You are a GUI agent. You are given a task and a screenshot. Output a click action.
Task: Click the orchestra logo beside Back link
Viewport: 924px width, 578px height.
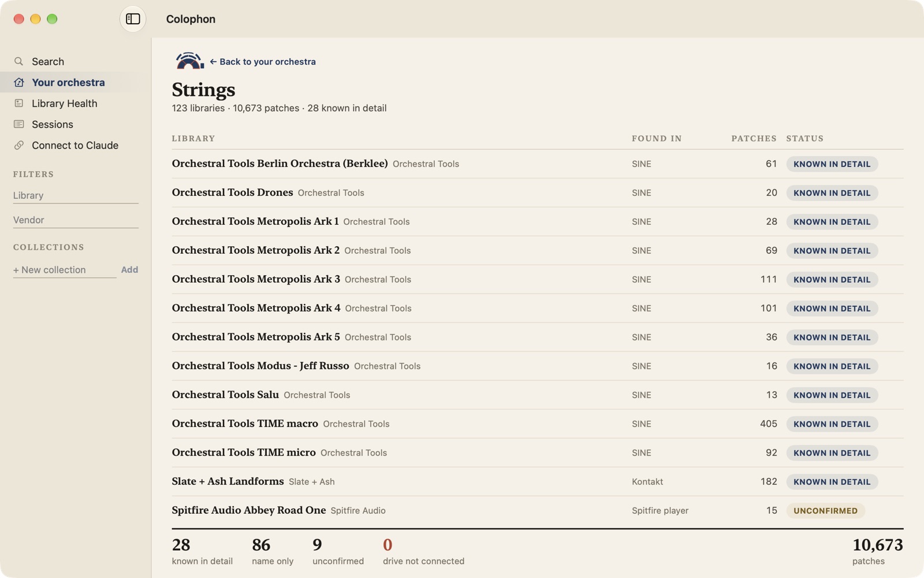[x=189, y=61]
